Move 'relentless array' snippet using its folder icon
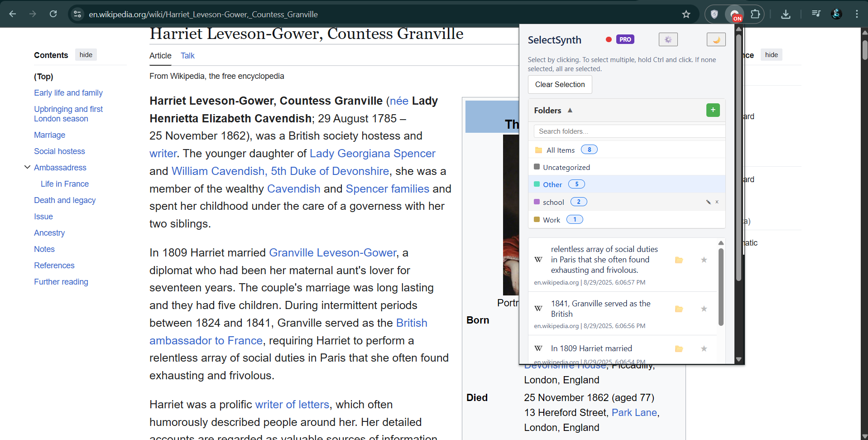This screenshot has height=440, width=868. tap(679, 260)
